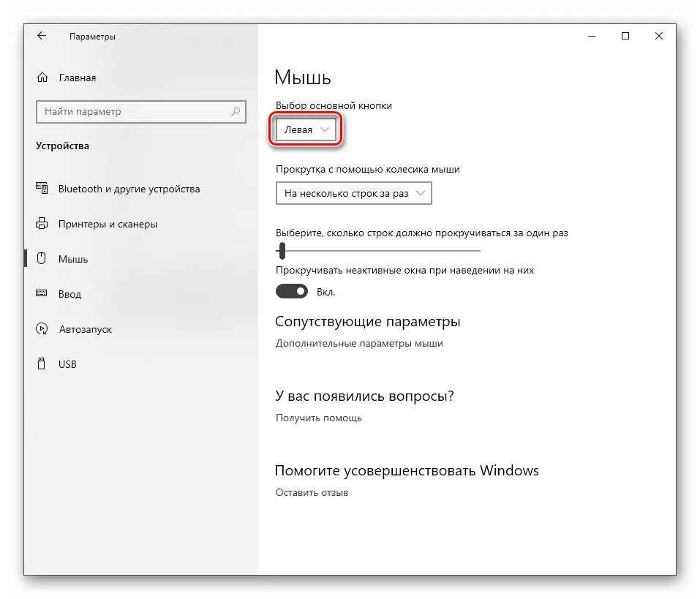The height and width of the screenshot is (599, 700).
Task: Open Bluetooth и другие устройства page
Action: [x=129, y=189]
